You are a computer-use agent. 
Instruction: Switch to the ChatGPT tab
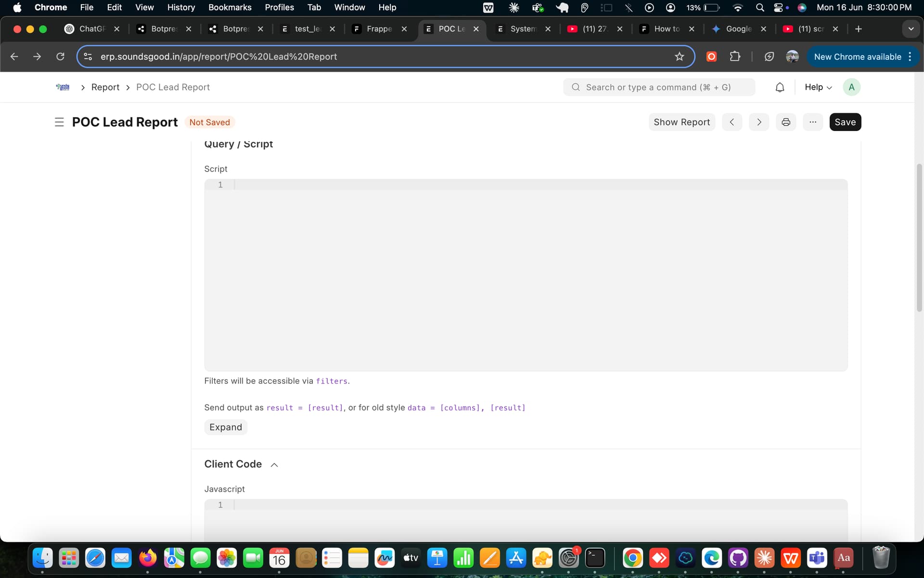pos(91,29)
